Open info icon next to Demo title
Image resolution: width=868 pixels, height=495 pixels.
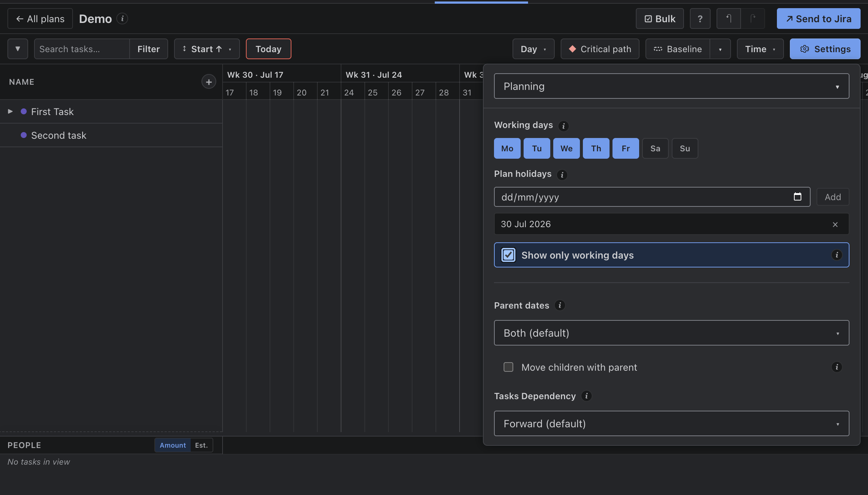pos(122,18)
